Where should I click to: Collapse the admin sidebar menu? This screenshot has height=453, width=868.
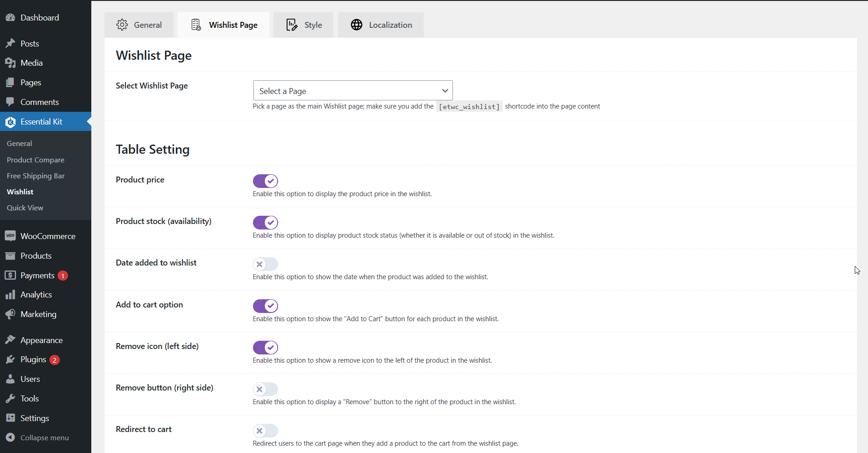click(x=44, y=437)
